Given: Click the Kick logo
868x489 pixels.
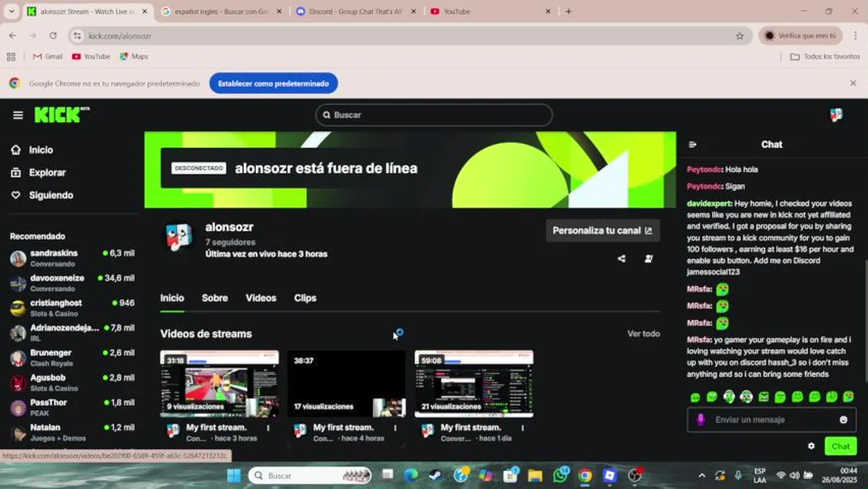Looking at the screenshot, I should pyautogui.click(x=61, y=115).
